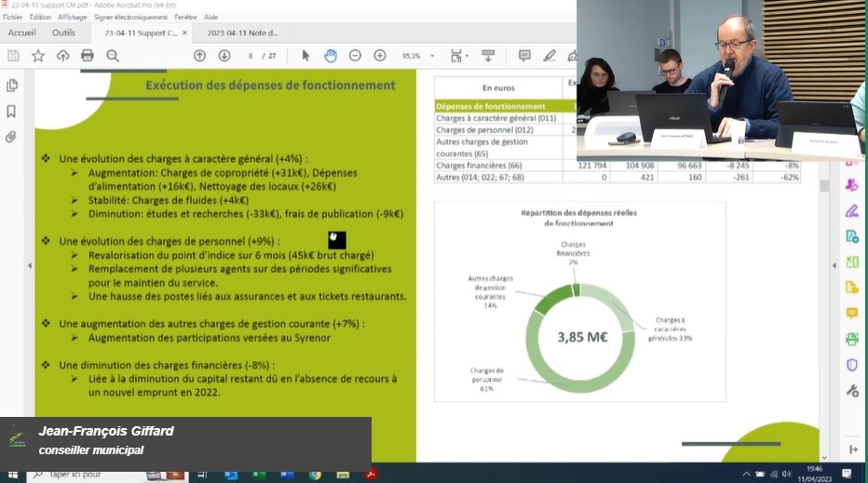Click the print icon in the toolbar

[88, 56]
